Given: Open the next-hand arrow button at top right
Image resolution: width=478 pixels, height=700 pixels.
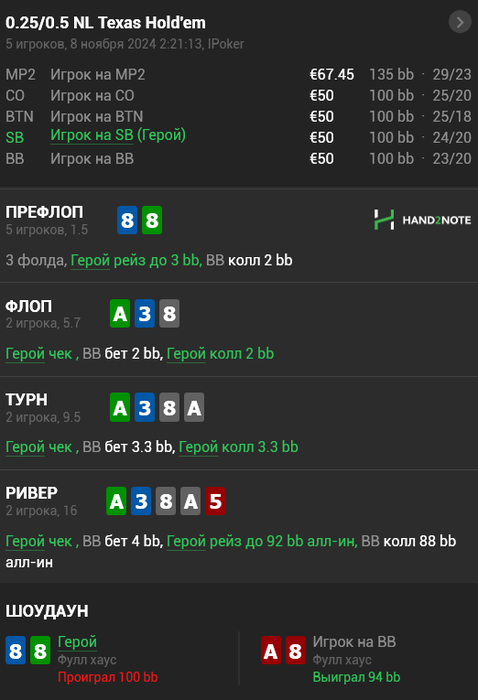Looking at the screenshot, I should (x=460, y=22).
